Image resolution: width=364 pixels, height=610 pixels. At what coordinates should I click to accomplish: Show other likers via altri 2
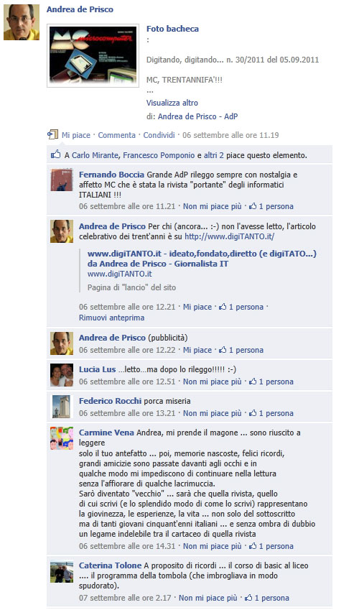213,155
